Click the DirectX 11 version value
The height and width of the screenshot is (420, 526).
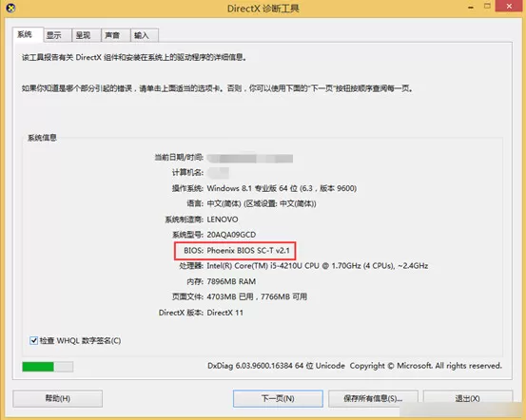point(224,313)
